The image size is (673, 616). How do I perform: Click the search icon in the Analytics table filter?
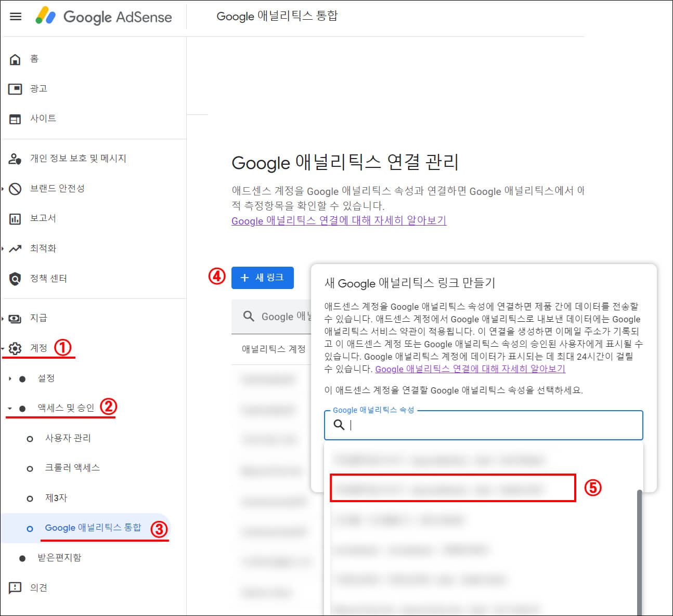(249, 316)
